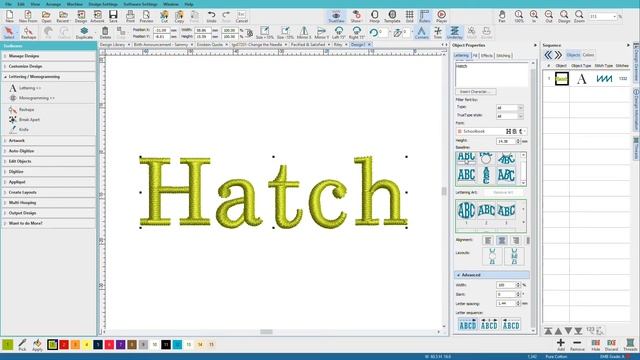Select the Pan hand tool
The height and width of the screenshot is (360, 640).
(x=502, y=16)
